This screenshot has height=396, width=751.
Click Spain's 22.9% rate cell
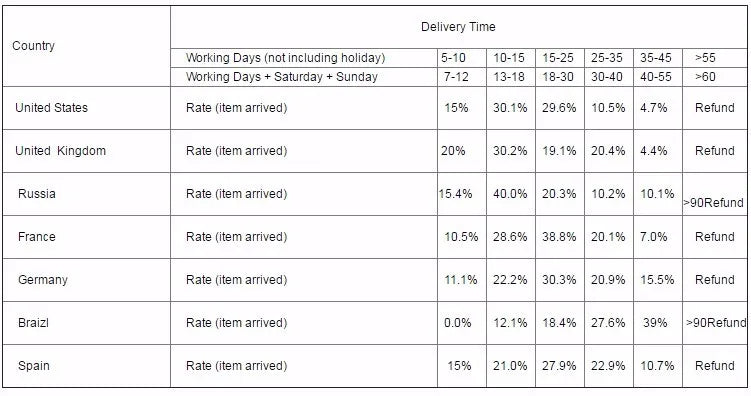point(609,366)
